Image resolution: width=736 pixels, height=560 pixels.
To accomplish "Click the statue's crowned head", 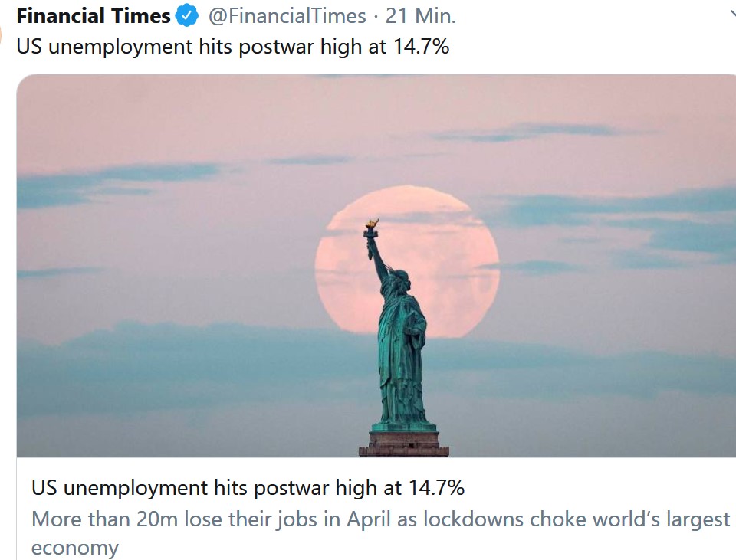I will [399, 277].
